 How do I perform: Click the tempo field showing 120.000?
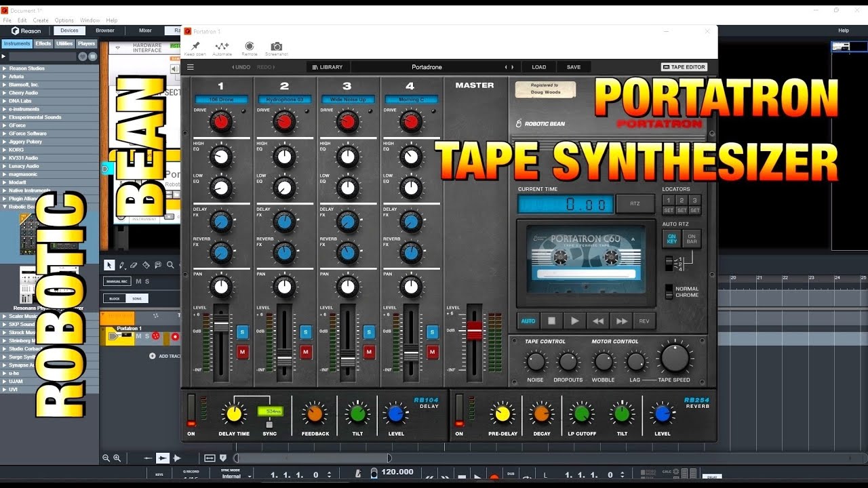tap(397, 472)
